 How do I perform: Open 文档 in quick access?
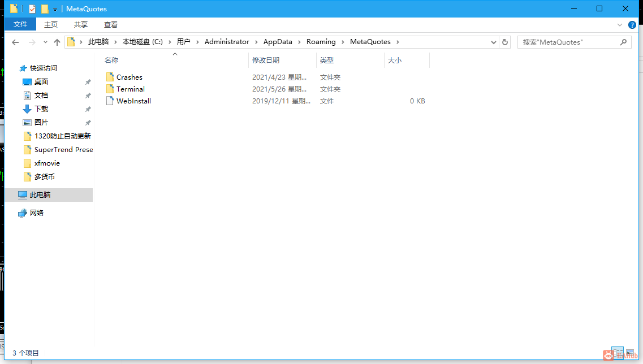click(x=41, y=95)
